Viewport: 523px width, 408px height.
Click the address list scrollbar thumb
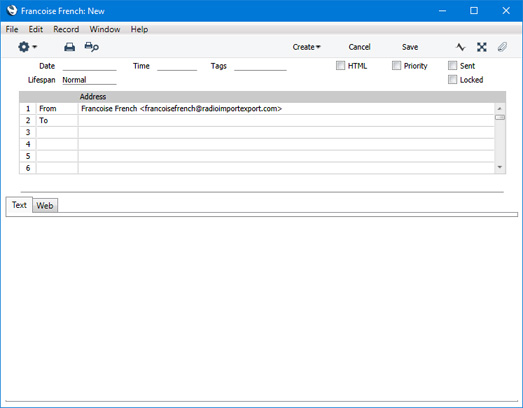click(500, 117)
